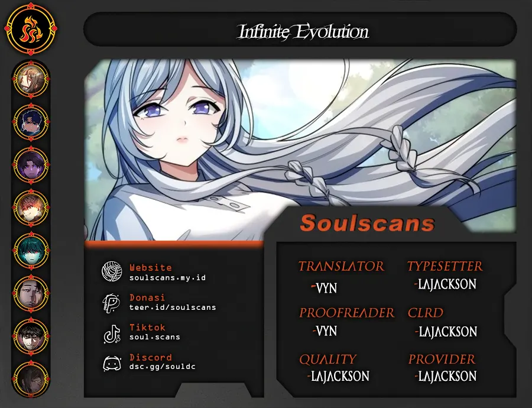Viewport: 532px width, 408px height.
Task: Click the Tiktok music note icon
Action: (x=112, y=334)
